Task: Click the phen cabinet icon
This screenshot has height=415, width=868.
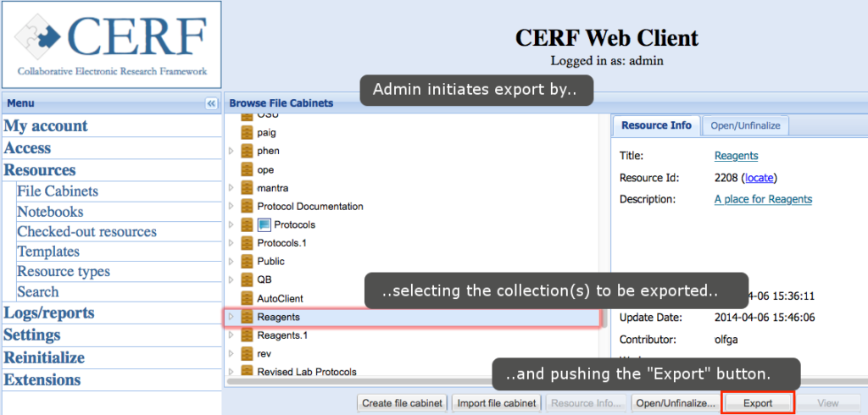Action: pyautogui.click(x=247, y=151)
